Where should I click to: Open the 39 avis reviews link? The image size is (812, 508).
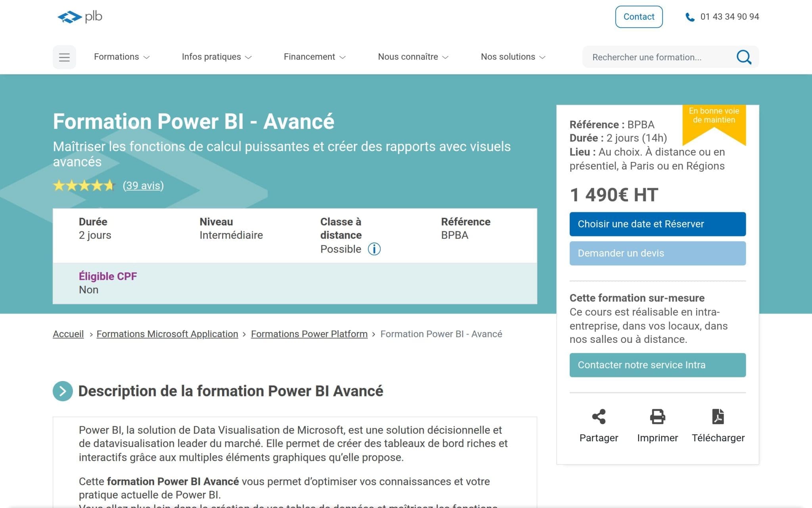[x=143, y=185]
